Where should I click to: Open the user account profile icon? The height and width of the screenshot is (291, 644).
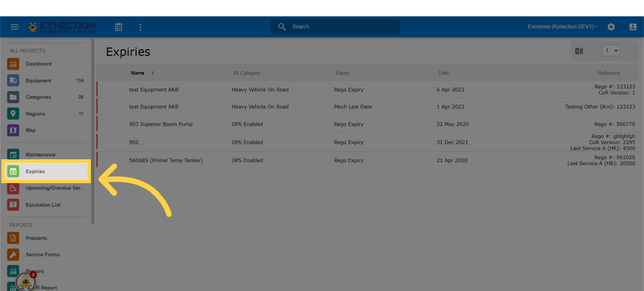[x=633, y=27]
